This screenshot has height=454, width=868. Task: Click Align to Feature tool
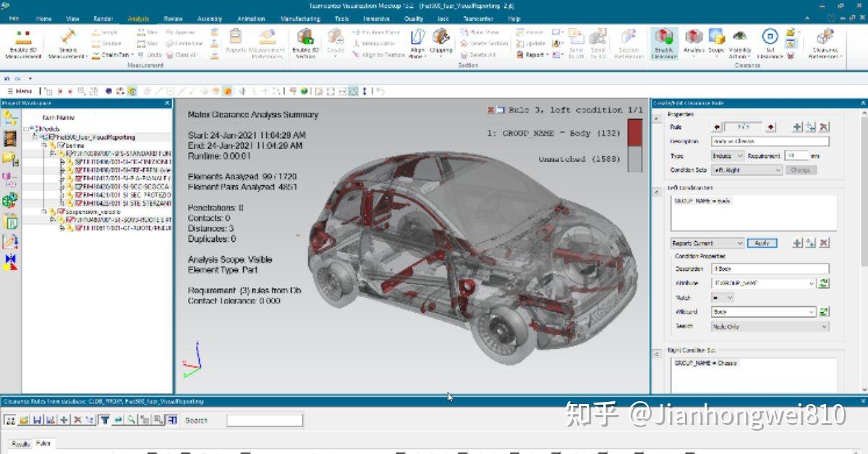pos(378,55)
